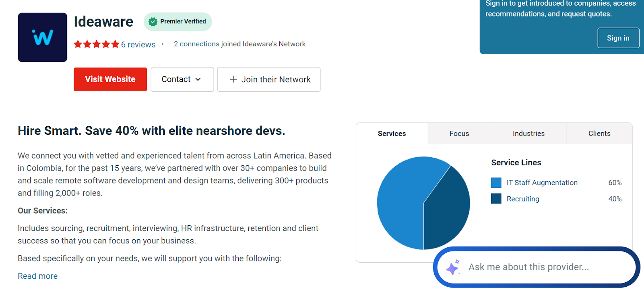Click the 60% value for IT Staff Augmentation
The width and height of the screenshot is (644, 292).
click(x=615, y=183)
